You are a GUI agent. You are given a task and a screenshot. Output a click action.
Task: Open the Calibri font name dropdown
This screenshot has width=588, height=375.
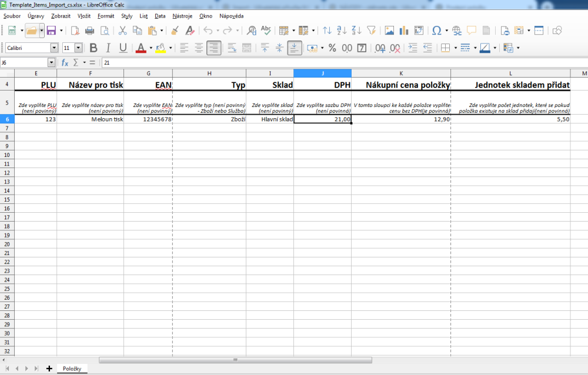(x=54, y=48)
